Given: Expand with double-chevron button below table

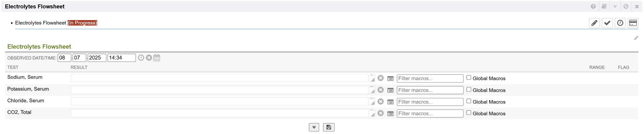Looking at the screenshot, I should [314, 127].
